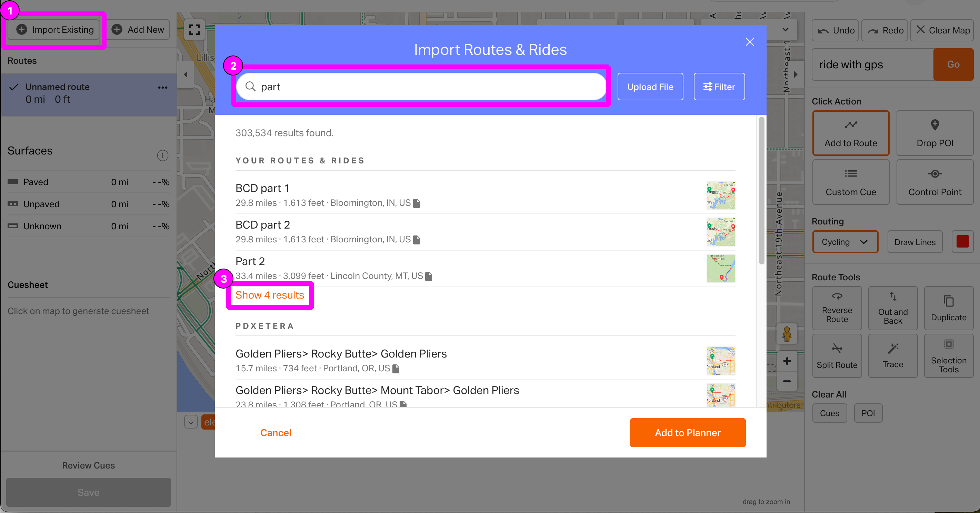Image resolution: width=980 pixels, height=513 pixels.
Task: Select the Trace tool
Action: [x=892, y=355]
